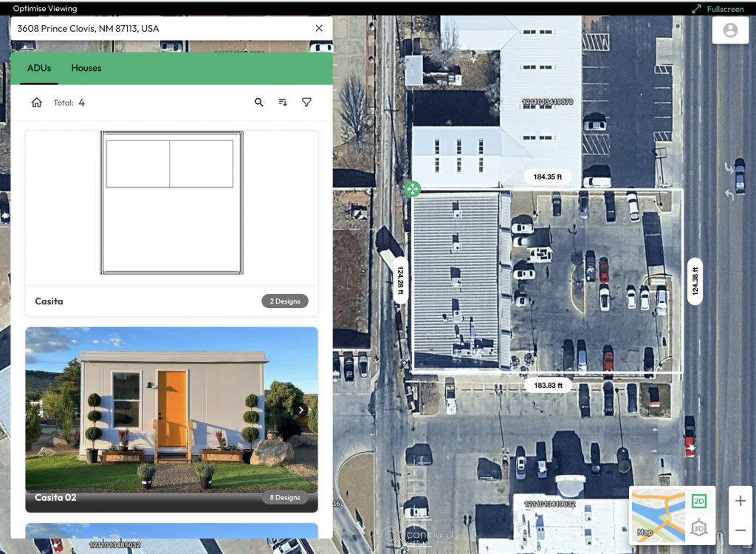Viewport: 756px width, 554px height.
Task: Switch to 3D view mode
Action: pyautogui.click(x=698, y=528)
